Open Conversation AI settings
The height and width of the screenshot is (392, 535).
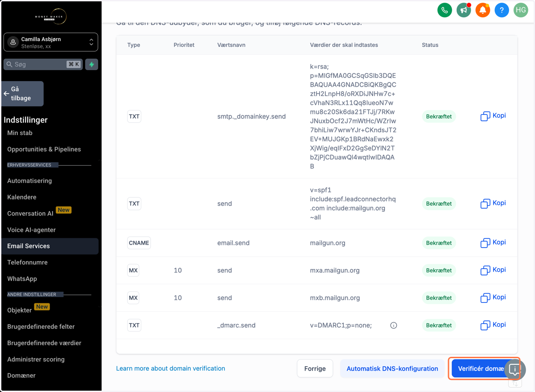pyautogui.click(x=30, y=213)
